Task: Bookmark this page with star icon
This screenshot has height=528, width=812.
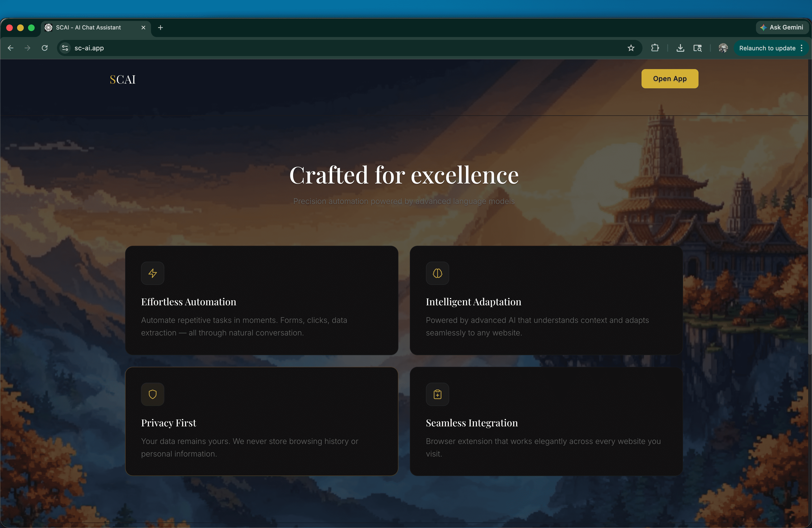Action: [631, 48]
